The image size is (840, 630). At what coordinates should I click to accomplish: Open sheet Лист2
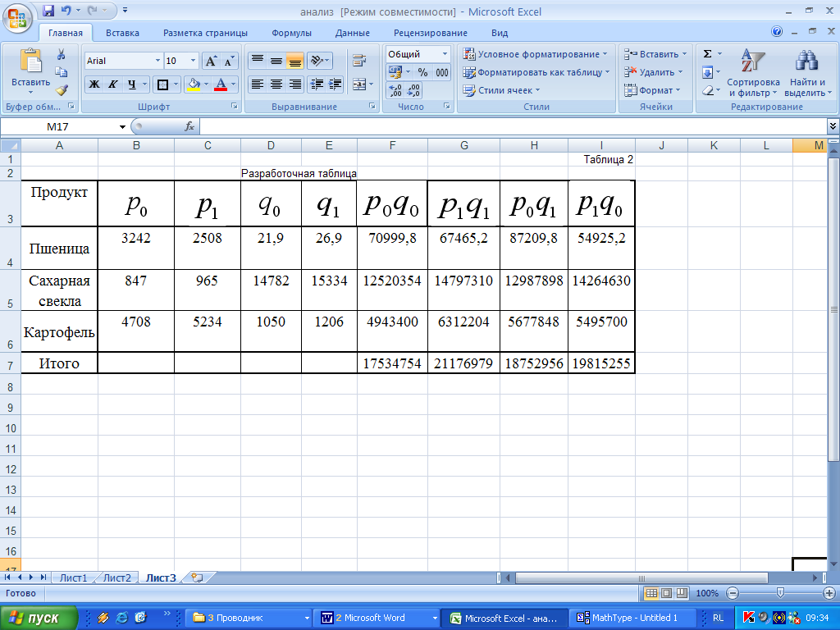click(x=116, y=578)
